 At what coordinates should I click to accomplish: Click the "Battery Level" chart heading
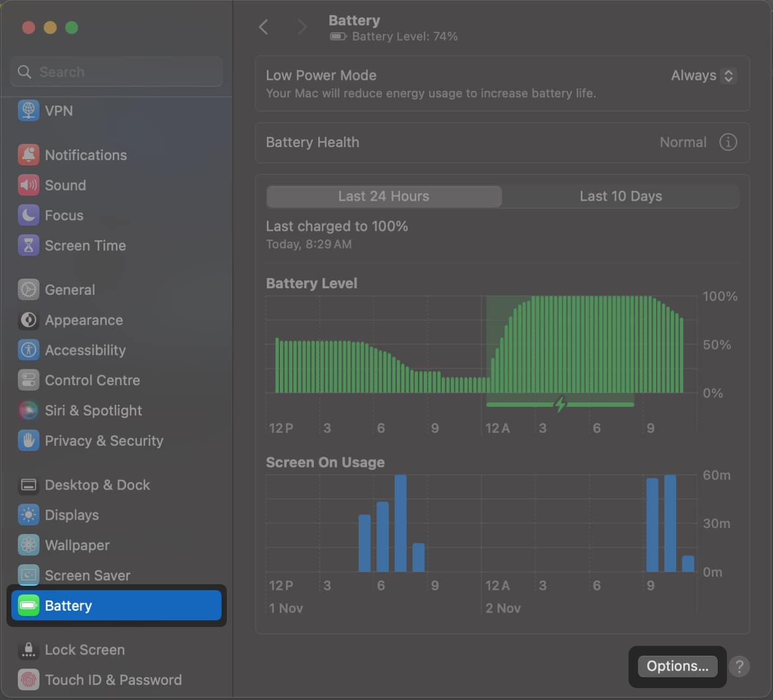(311, 283)
